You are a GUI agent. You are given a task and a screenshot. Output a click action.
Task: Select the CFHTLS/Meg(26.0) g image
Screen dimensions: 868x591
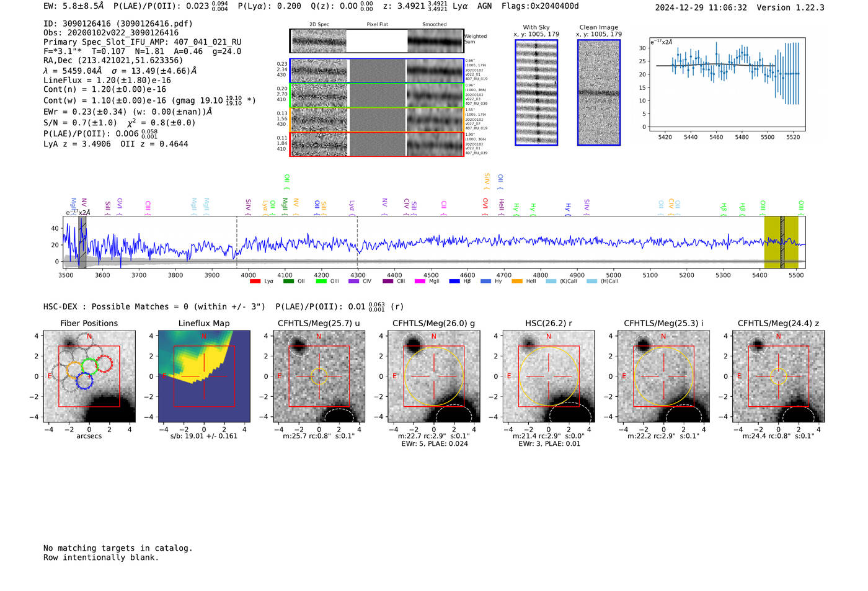[x=434, y=376]
